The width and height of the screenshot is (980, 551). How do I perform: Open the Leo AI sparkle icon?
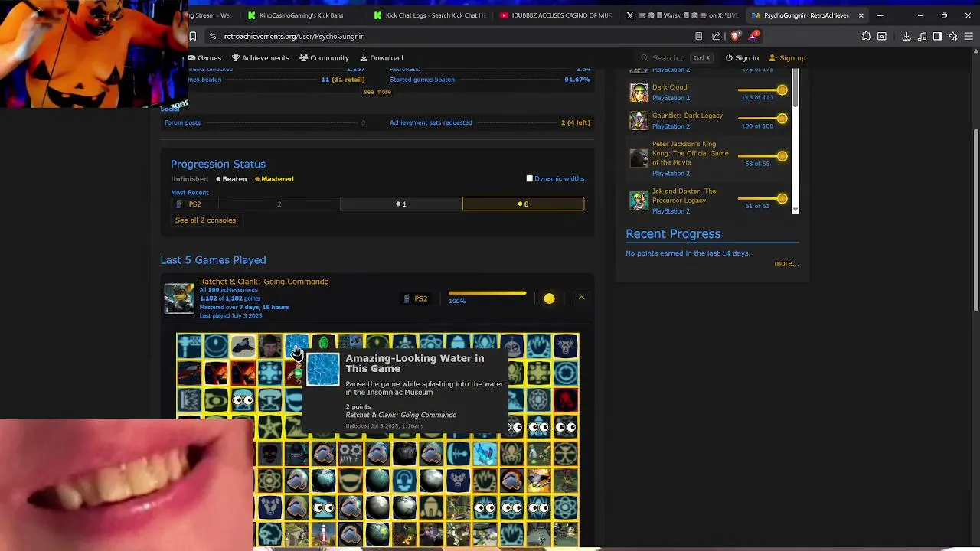click(x=953, y=36)
